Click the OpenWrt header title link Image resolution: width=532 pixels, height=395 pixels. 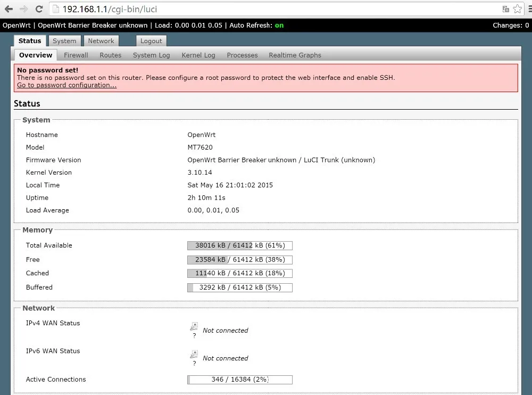pyautogui.click(x=16, y=26)
